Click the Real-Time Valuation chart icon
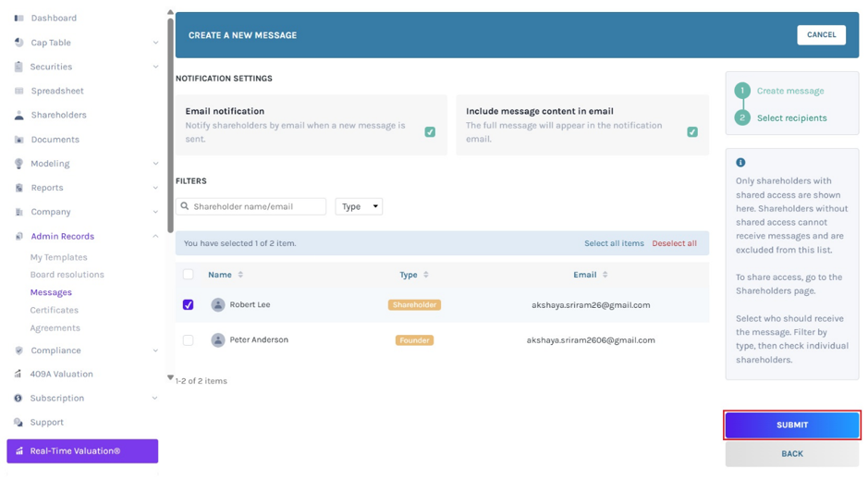868x480 pixels. 19,450
